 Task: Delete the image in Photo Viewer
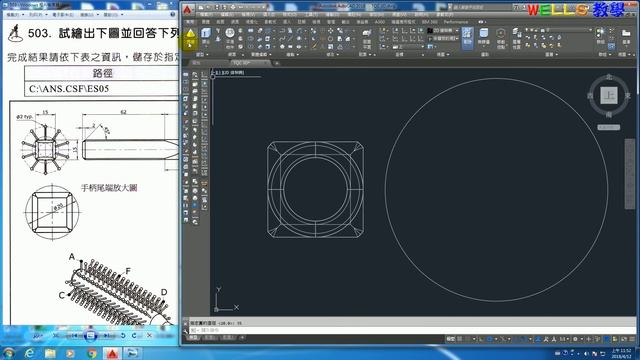(x=149, y=336)
